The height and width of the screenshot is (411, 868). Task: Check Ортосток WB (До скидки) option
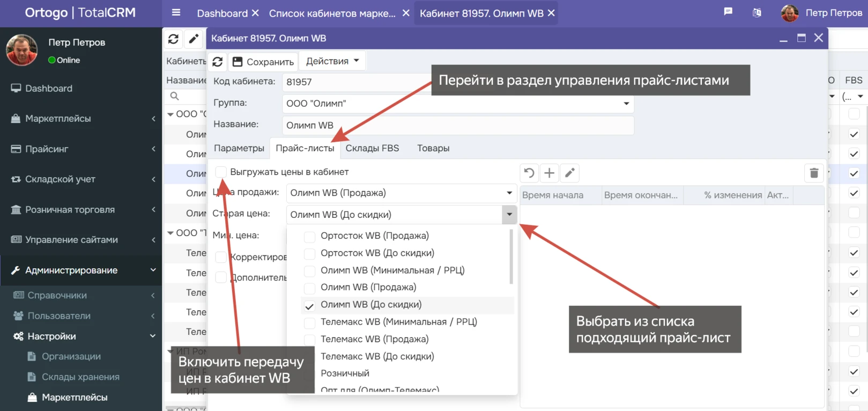(x=309, y=253)
